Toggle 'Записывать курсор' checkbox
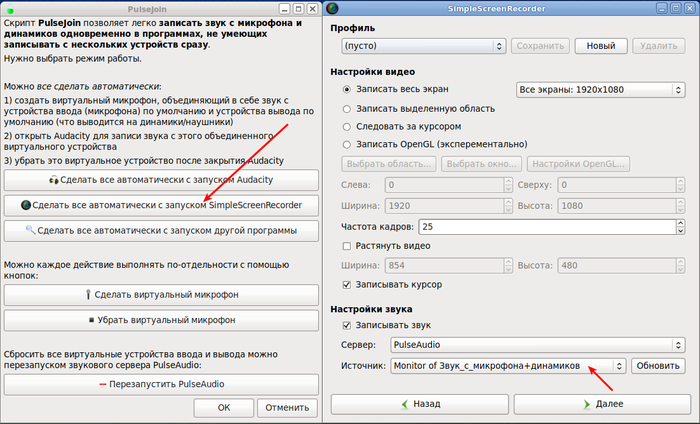700x424 pixels. pyautogui.click(x=347, y=285)
